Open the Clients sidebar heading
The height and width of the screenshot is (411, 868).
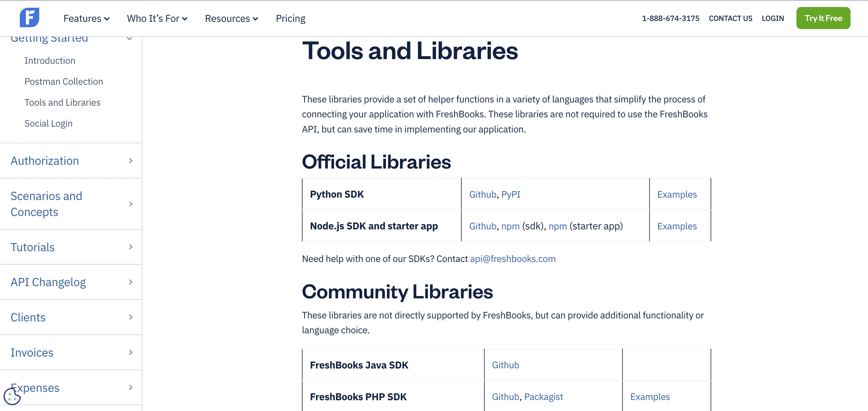pos(28,317)
